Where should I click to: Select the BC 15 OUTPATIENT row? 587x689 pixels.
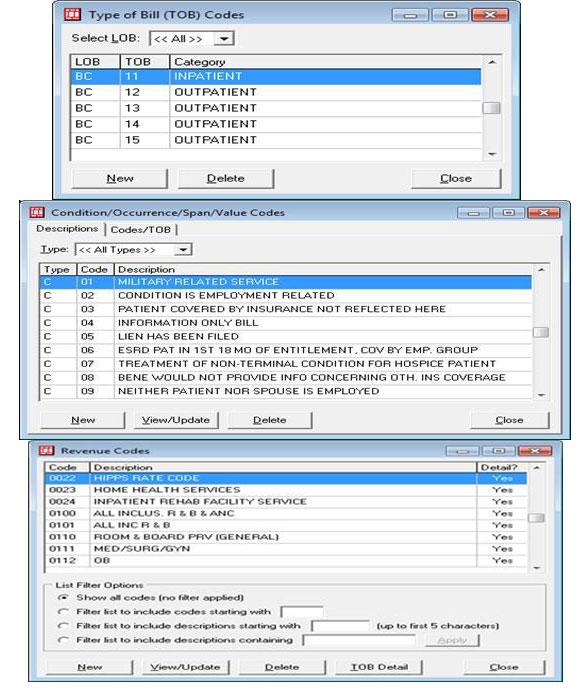276,140
